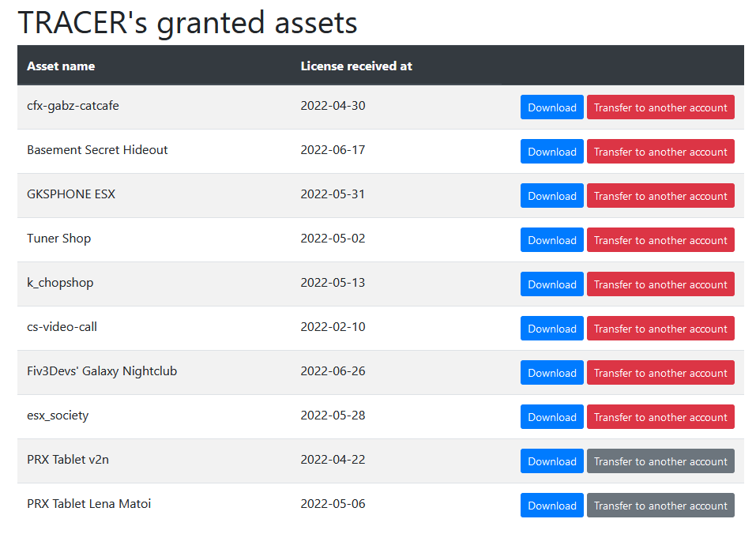Select PRX Tablet Lena Matoi name text
The image size is (756, 534).
(88, 504)
